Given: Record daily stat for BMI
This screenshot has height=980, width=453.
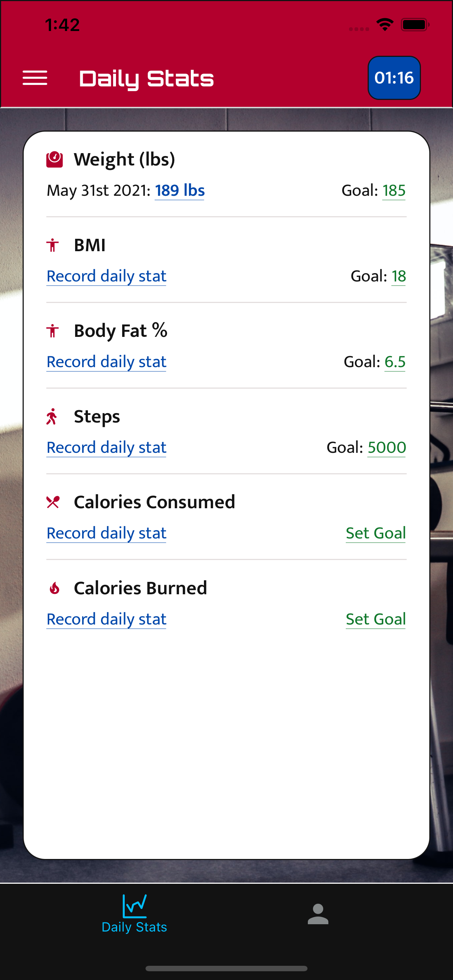Looking at the screenshot, I should (107, 276).
